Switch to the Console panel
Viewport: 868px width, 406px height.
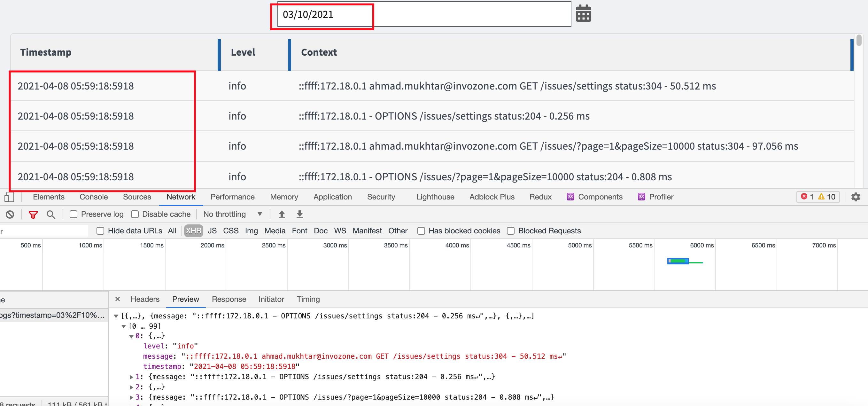click(93, 197)
